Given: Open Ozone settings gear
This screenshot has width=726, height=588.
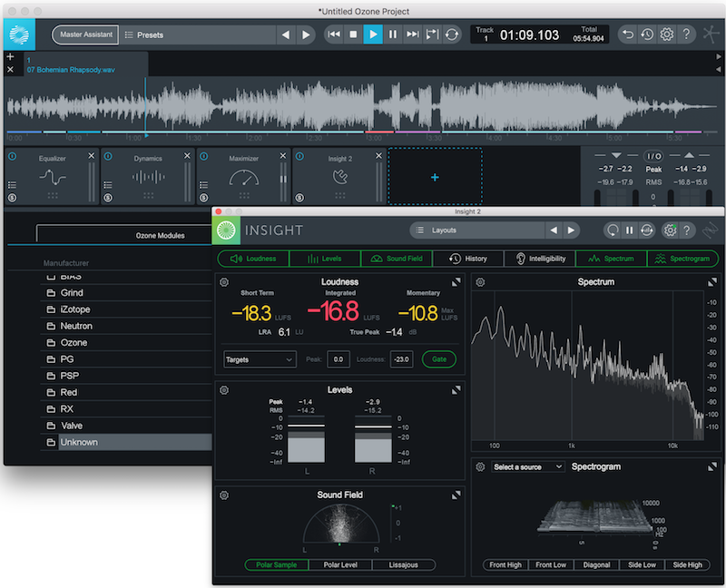Looking at the screenshot, I should pos(667,34).
